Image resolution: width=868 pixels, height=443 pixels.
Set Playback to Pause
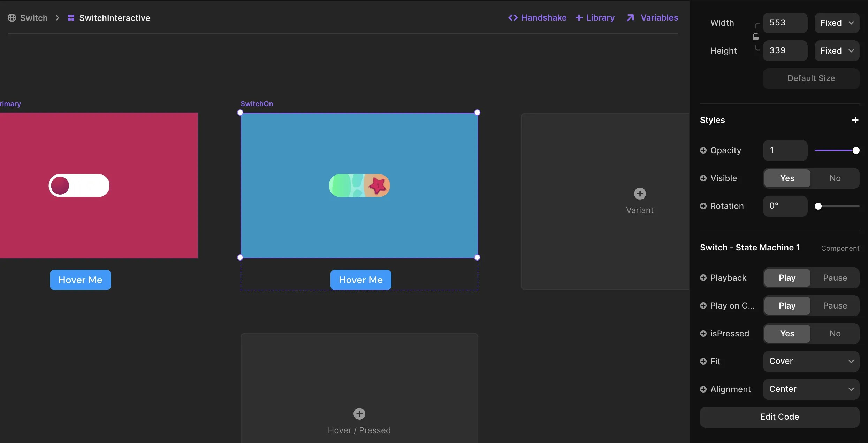(835, 278)
